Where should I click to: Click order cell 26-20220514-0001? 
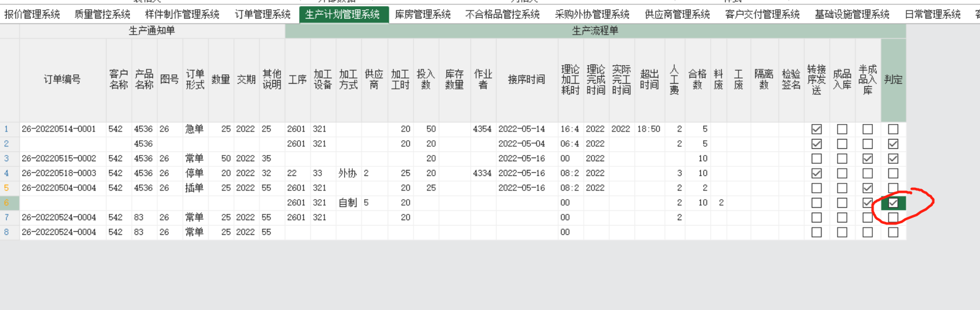pos(59,130)
